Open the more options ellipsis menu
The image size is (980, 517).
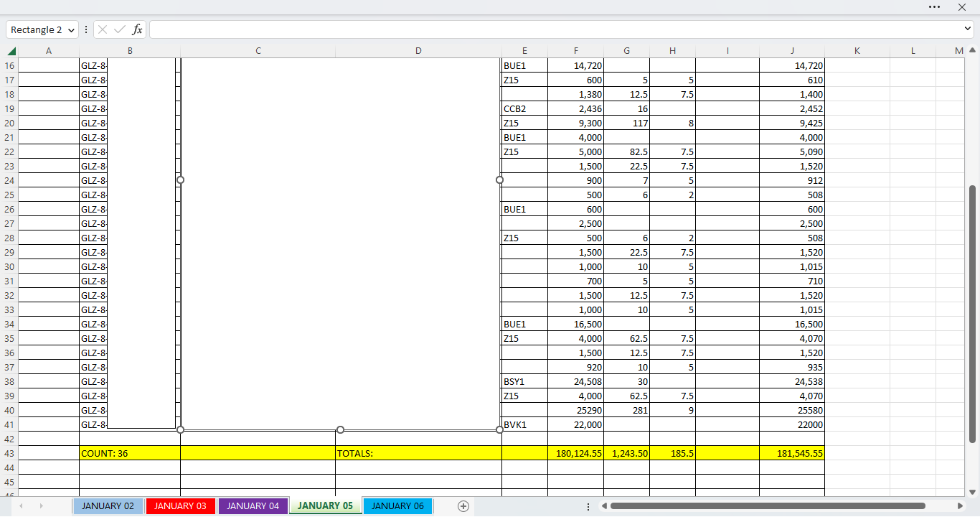point(934,7)
